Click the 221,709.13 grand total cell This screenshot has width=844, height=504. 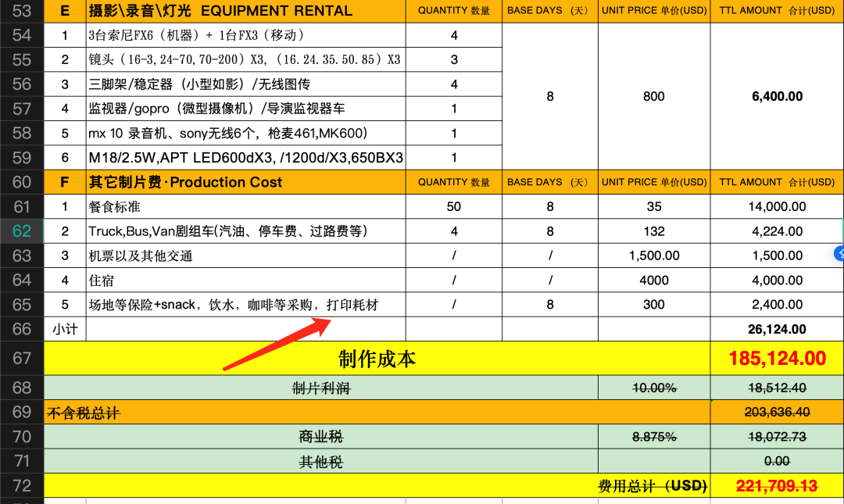tap(777, 486)
